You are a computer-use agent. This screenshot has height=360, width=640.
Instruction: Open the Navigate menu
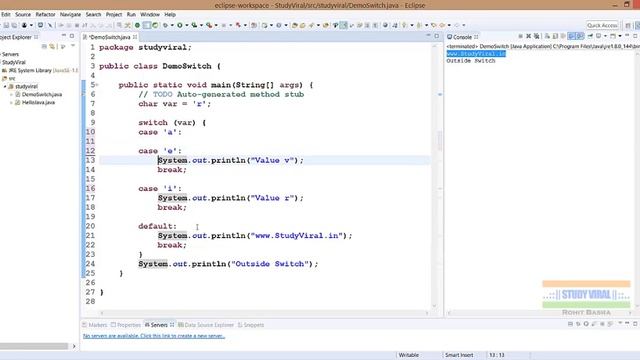pos(70,14)
